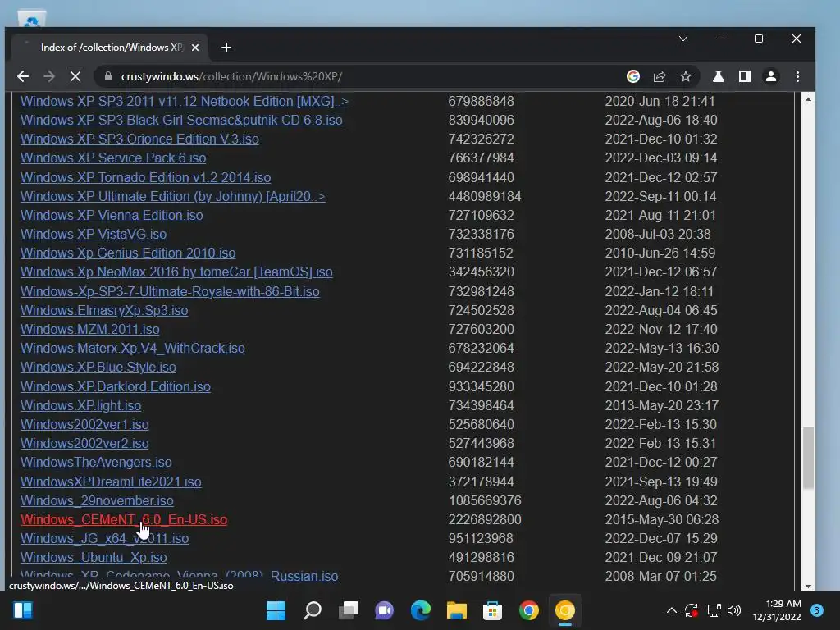Open Windows_29november.iso
The image size is (840, 630).
(x=97, y=500)
